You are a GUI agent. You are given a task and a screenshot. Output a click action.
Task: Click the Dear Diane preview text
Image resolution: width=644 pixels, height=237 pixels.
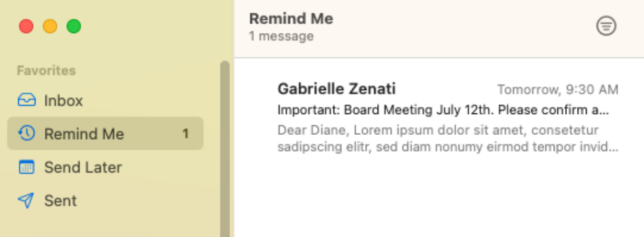(x=448, y=138)
